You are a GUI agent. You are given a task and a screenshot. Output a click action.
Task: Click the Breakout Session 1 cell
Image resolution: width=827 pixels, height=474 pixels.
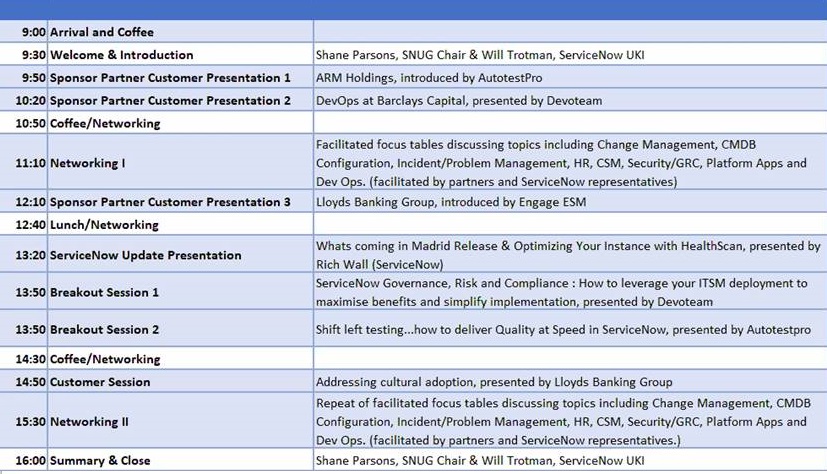click(180, 292)
